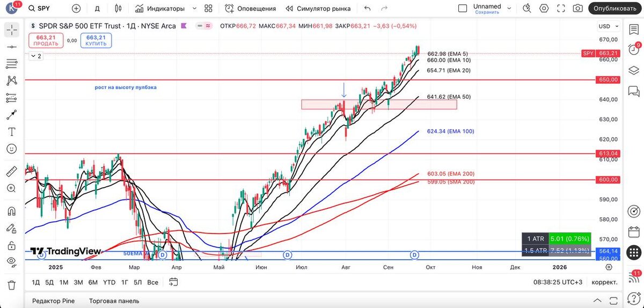Toggle stay in drawing mode pencil-lock

coord(12,228)
